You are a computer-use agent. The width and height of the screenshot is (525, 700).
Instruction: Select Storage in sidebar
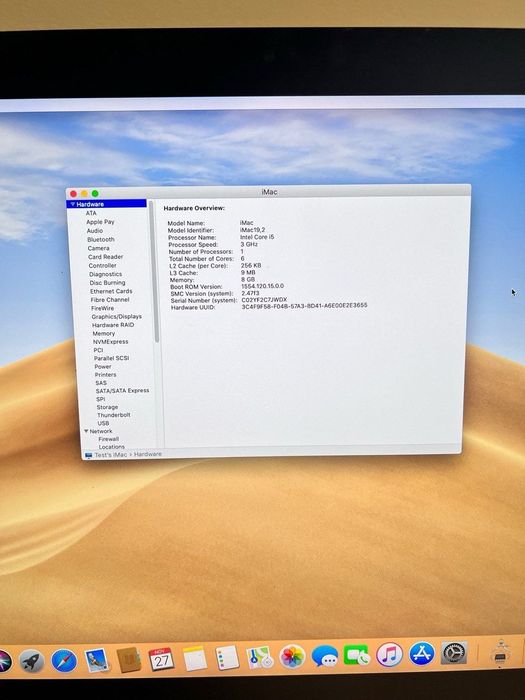click(x=108, y=407)
